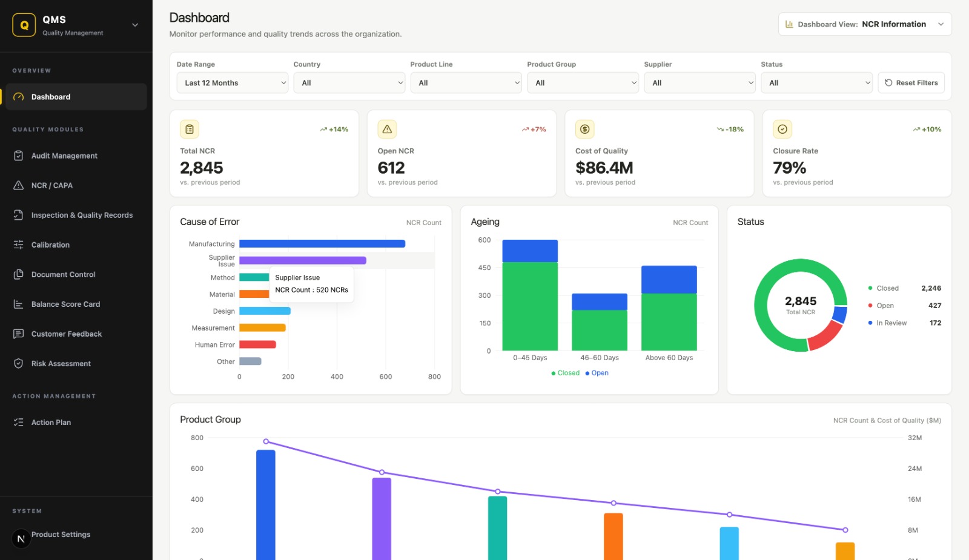The height and width of the screenshot is (560, 969).
Task: Click the Reset Filters button
Action: (911, 83)
